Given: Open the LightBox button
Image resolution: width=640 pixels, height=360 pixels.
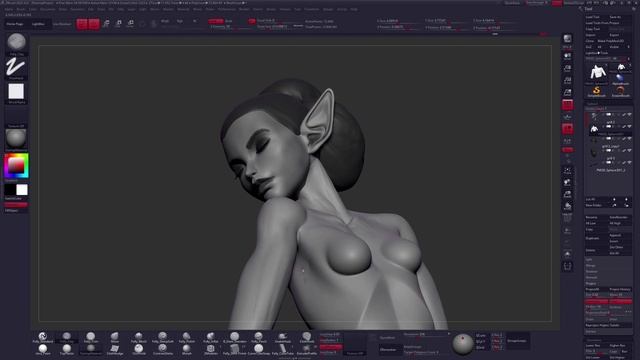Looking at the screenshot, I should pos(38,24).
